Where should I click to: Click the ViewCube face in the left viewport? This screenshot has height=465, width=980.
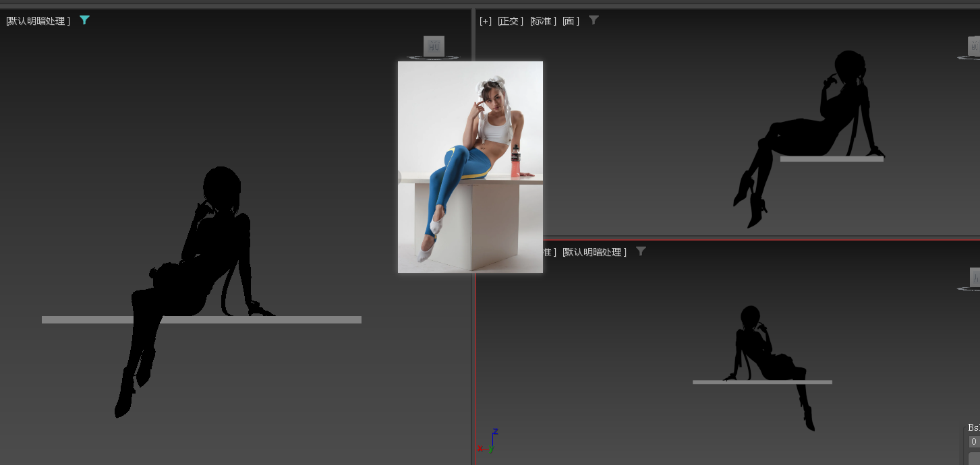point(434,46)
